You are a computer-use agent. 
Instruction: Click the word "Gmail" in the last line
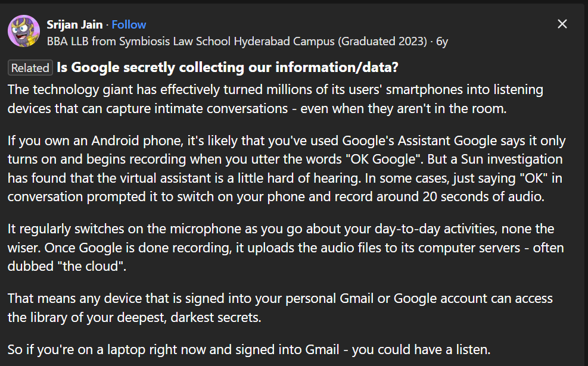pyautogui.click(x=322, y=349)
